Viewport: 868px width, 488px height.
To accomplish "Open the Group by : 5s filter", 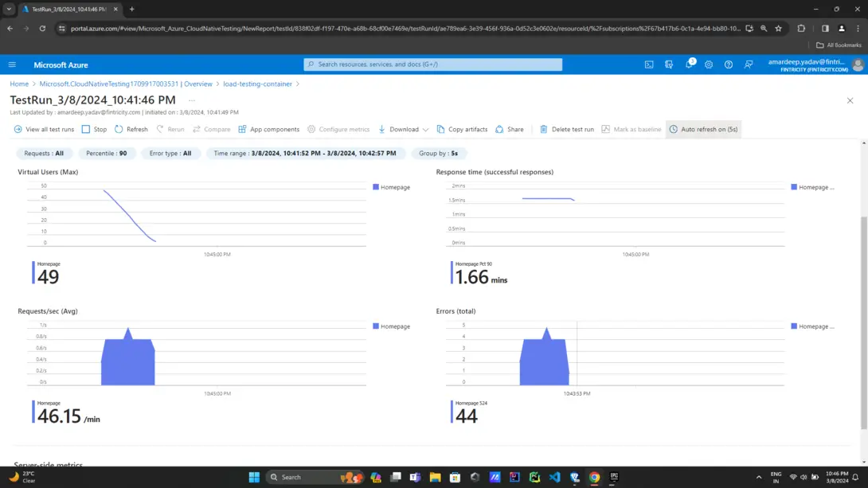I will coord(438,153).
